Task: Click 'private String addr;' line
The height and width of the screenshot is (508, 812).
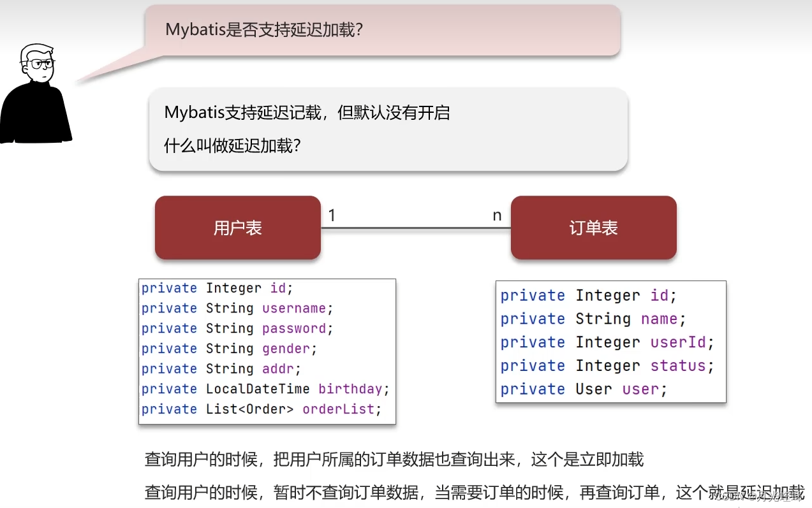Action: (x=221, y=369)
